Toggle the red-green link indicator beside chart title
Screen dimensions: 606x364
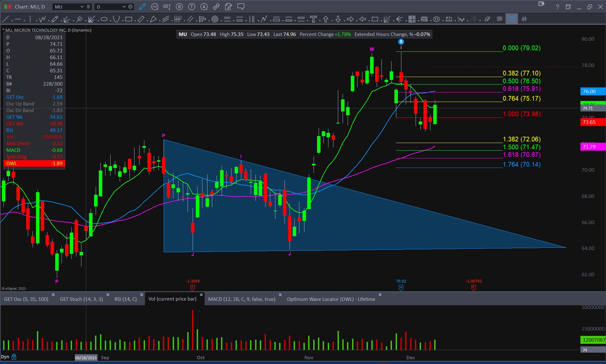[x=8, y=7]
